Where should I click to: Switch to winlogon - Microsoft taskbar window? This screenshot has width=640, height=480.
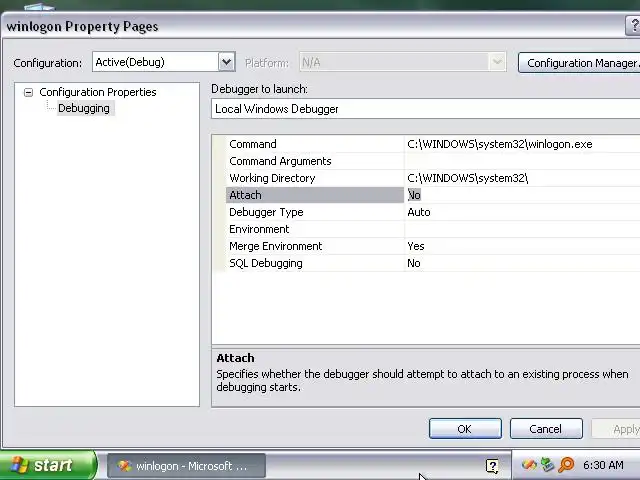tap(186, 466)
